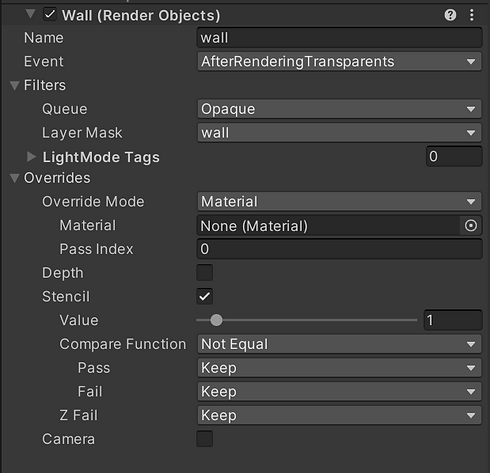490x473 pixels.
Task: Collapse the Filters section
Action: [14, 85]
